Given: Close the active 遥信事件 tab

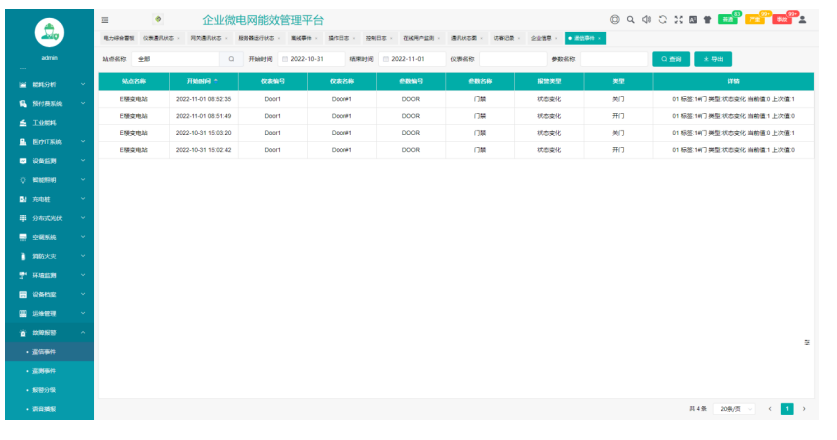Looking at the screenshot, I should pyautogui.click(x=599, y=38).
